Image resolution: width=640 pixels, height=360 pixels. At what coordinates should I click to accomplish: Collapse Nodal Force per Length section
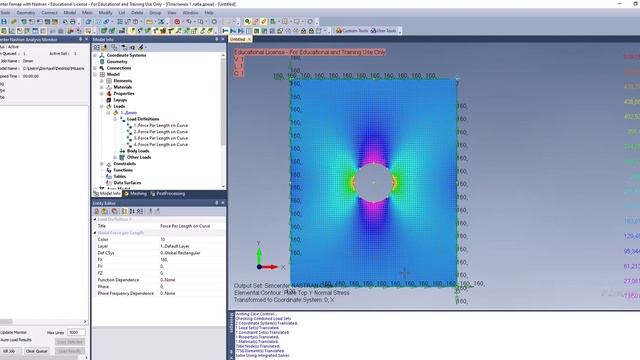point(95,233)
